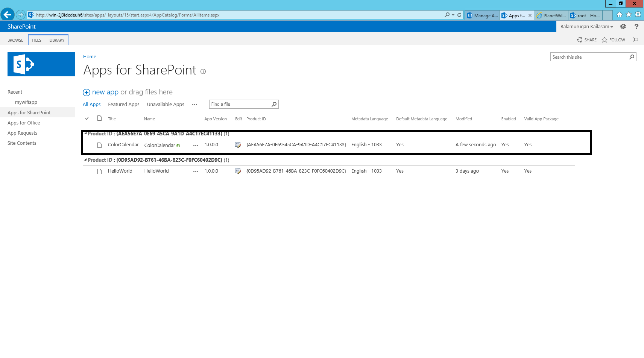Open Site Contents in navigation

pos(22,143)
